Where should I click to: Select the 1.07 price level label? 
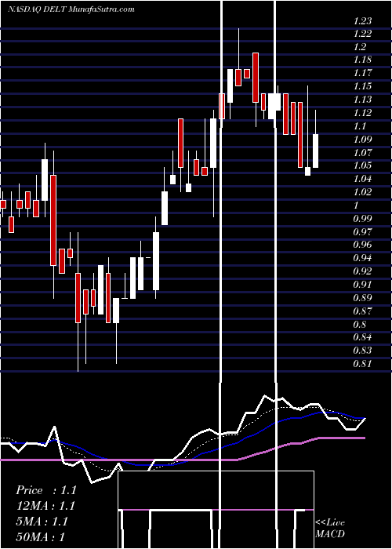pos(362,153)
